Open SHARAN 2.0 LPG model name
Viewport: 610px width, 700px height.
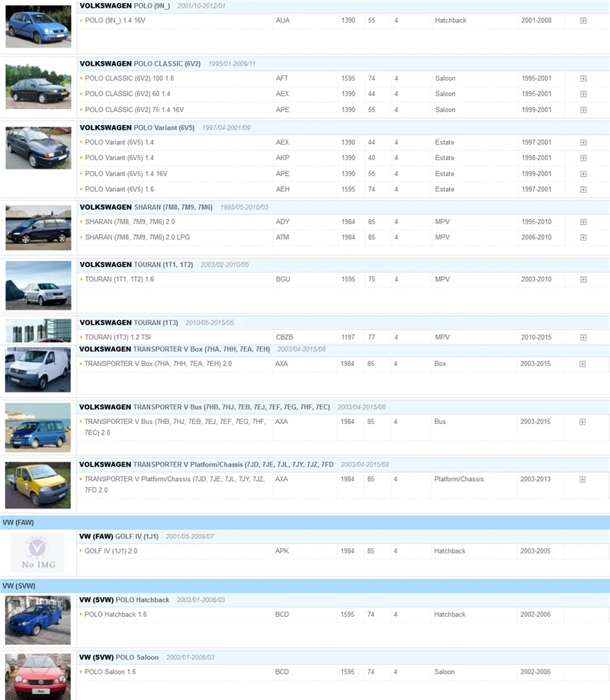pos(137,237)
